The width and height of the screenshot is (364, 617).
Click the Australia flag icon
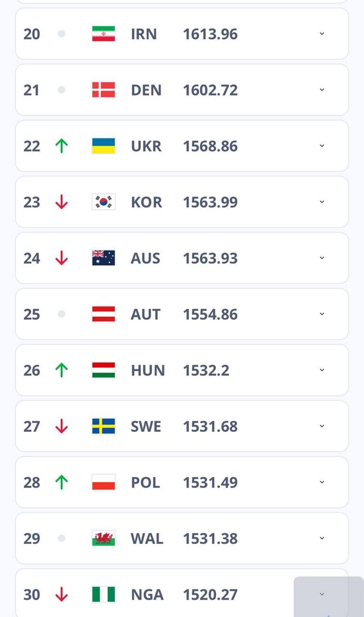pos(103,258)
